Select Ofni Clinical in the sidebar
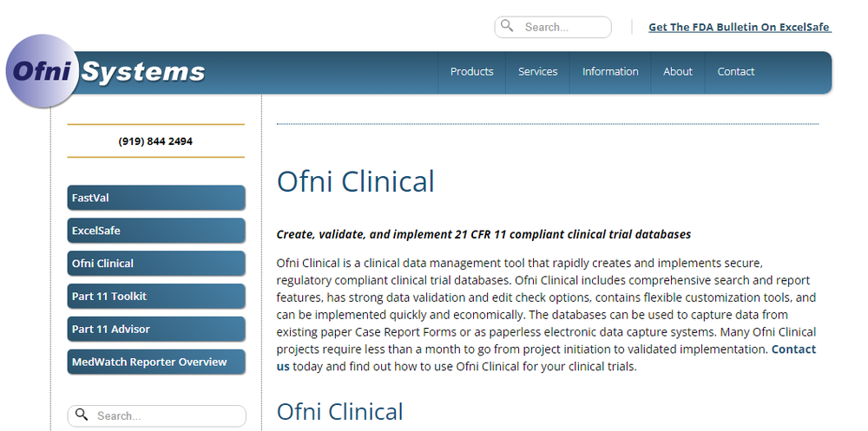 [x=156, y=264]
